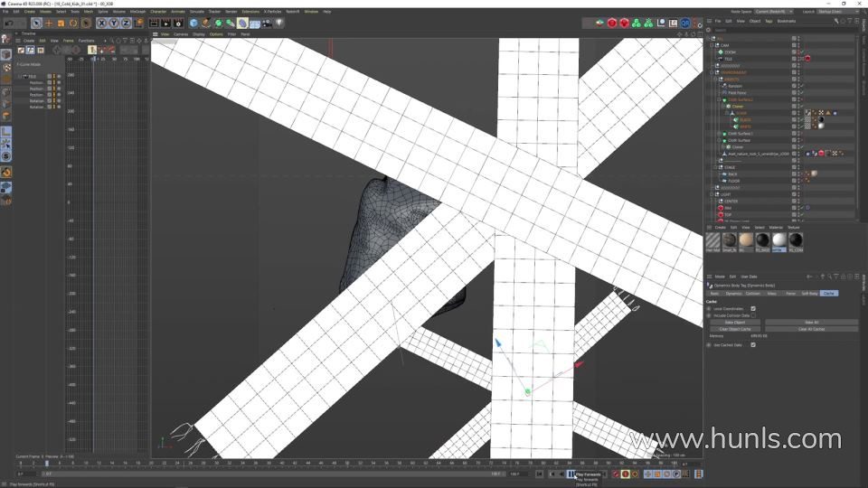Select the Cache tab
Image resolution: width=868 pixels, height=488 pixels.
829,293
